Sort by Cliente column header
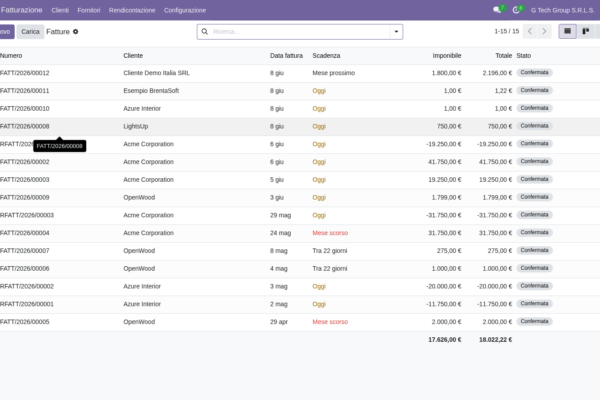 point(133,56)
